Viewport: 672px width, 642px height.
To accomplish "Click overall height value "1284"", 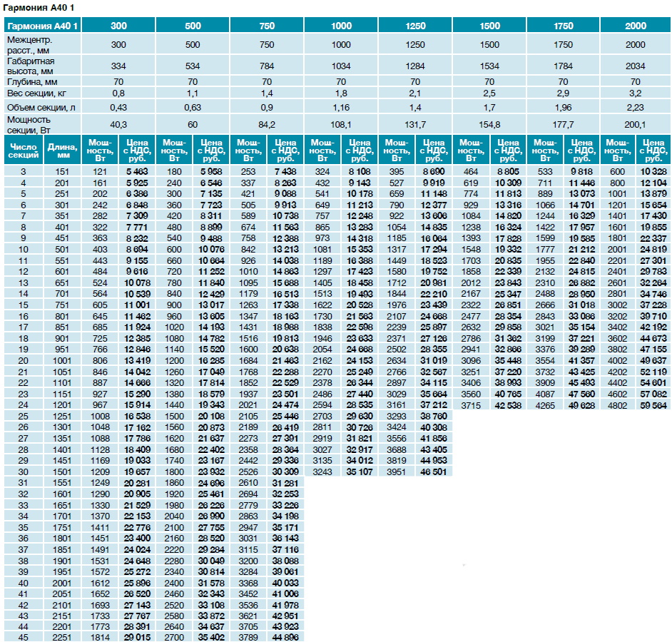I will coord(415,66).
